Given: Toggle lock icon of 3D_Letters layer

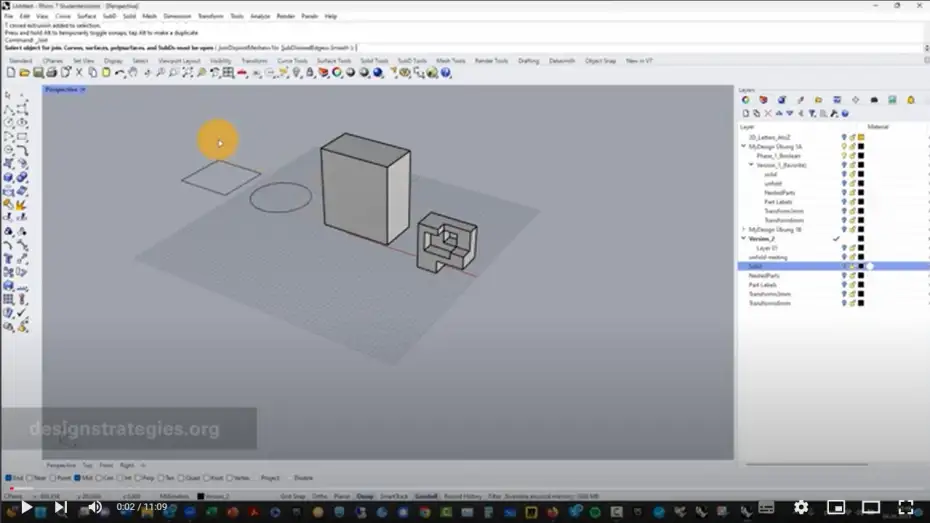Looking at the screenshot, I should pyautogui.click(x=852, y=137).
